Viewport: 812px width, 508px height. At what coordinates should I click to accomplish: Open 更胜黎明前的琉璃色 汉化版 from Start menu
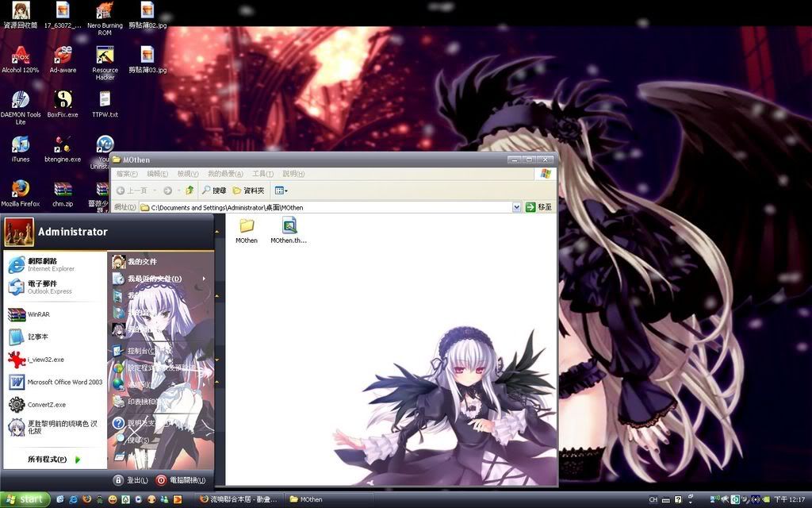(x=55, y=427)
